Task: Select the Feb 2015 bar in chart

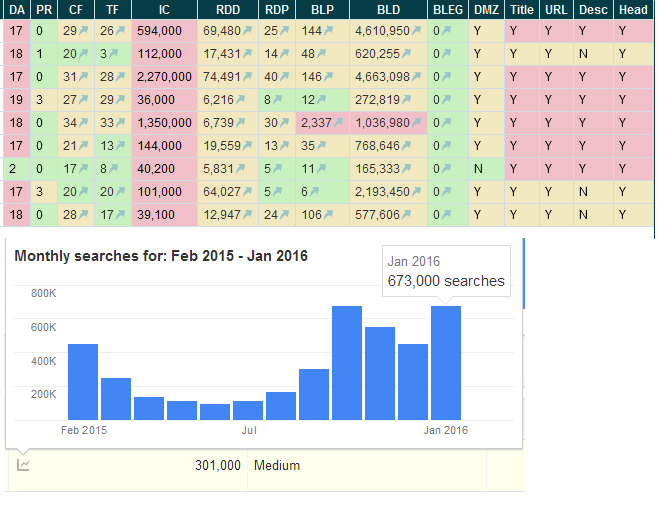Action: (83, 382)
